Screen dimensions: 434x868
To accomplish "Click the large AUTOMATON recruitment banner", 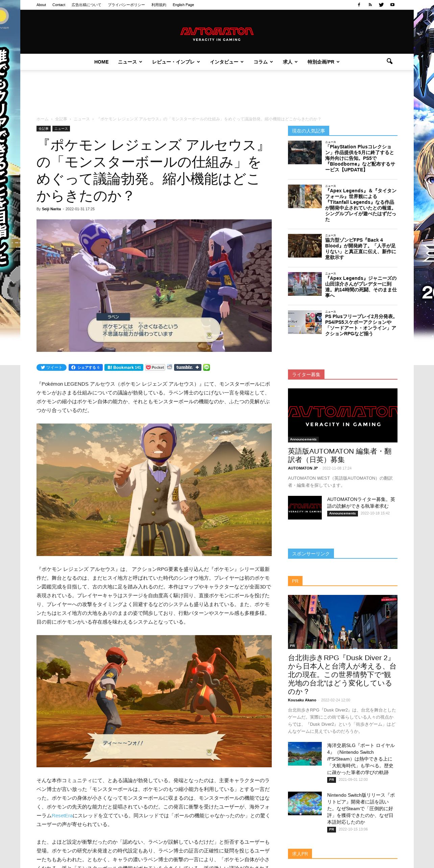I will pos(343,415).
